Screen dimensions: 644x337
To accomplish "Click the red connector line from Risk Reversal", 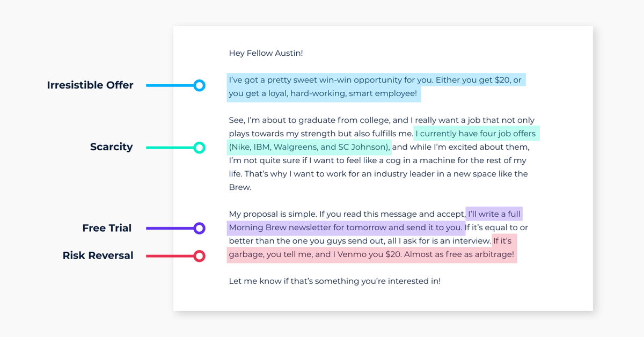I will click(169, 256).
